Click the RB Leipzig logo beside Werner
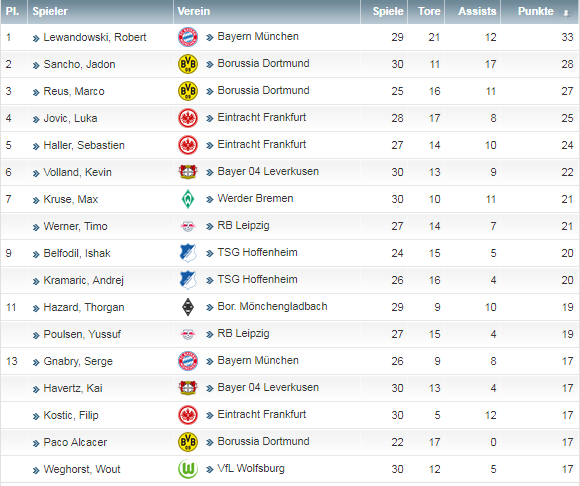580x486 pixels. [x=188, y=226]
